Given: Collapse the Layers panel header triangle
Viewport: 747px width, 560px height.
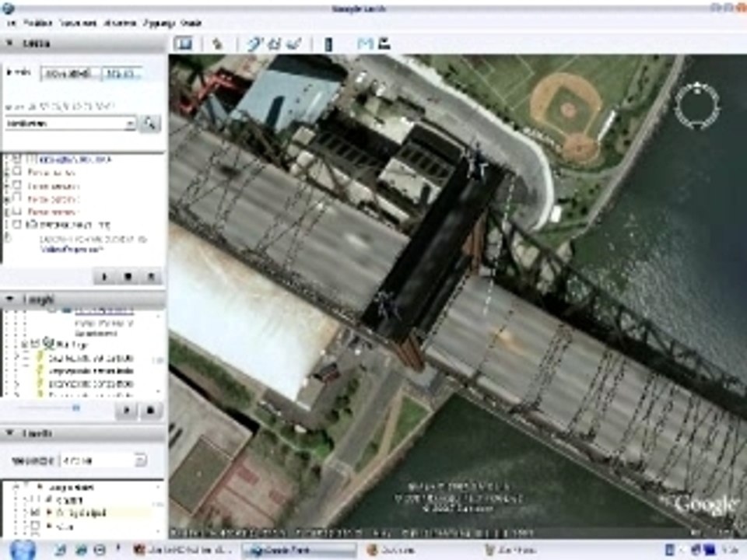Looking at the screenshot, I should point(9,433).
